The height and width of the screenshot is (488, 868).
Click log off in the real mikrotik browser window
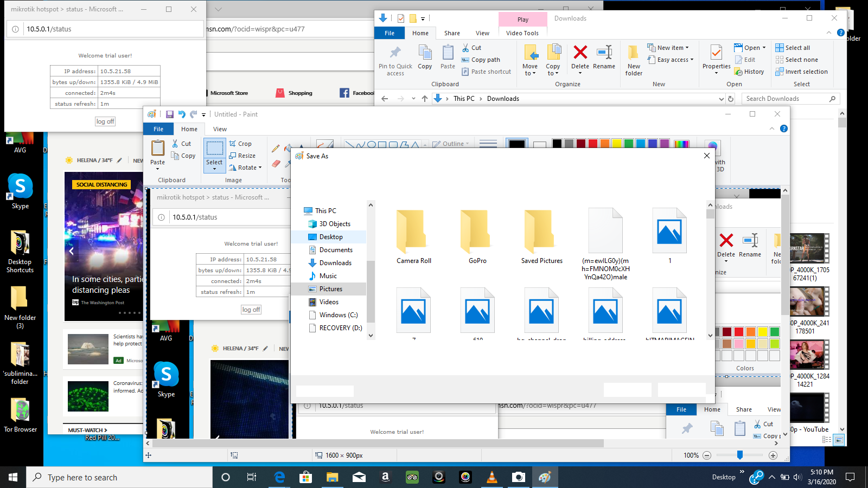105,121
